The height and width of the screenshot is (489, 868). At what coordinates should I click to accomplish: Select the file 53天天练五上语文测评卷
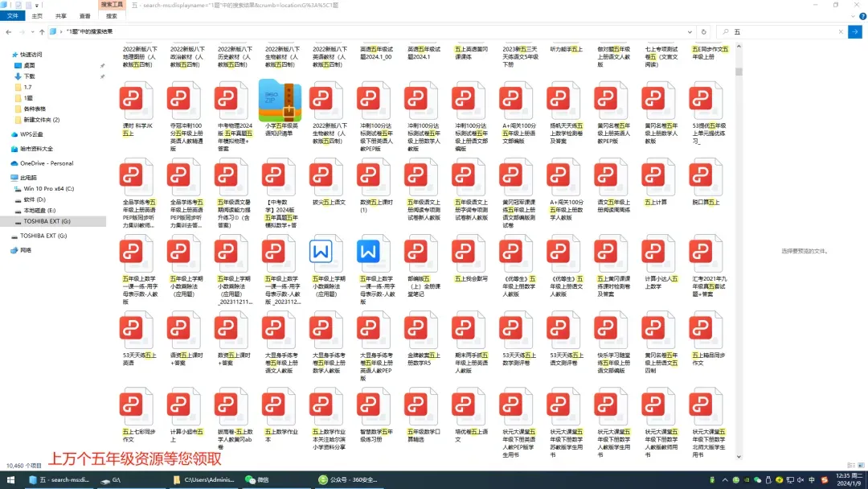pos(567,339)
